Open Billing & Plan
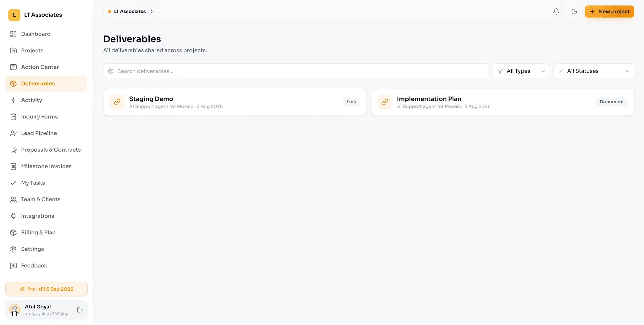This screenshot has width=644, height=325. pos(46,232)
